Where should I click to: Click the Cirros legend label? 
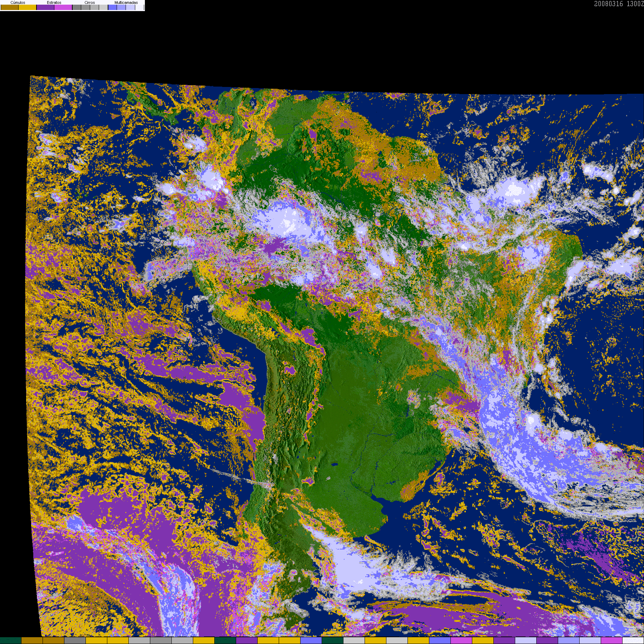90,3
